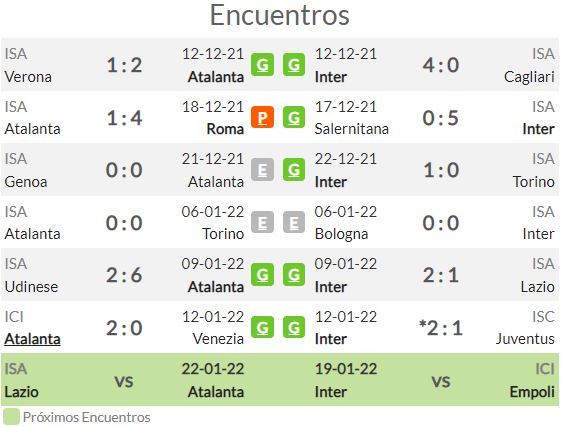Click the green G badge for Atalanta-Venezia
Viewport: 561px width, 427px height.
(x=262, y=327)
